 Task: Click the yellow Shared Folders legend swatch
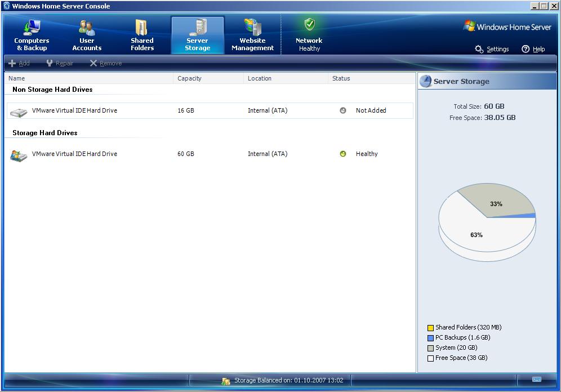(x=430, y=328)
